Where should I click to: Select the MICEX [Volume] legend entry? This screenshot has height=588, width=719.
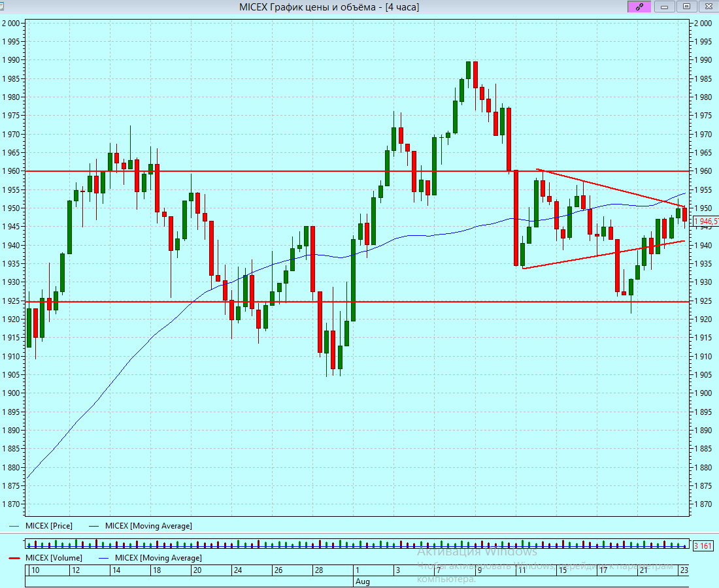(54, 558)
